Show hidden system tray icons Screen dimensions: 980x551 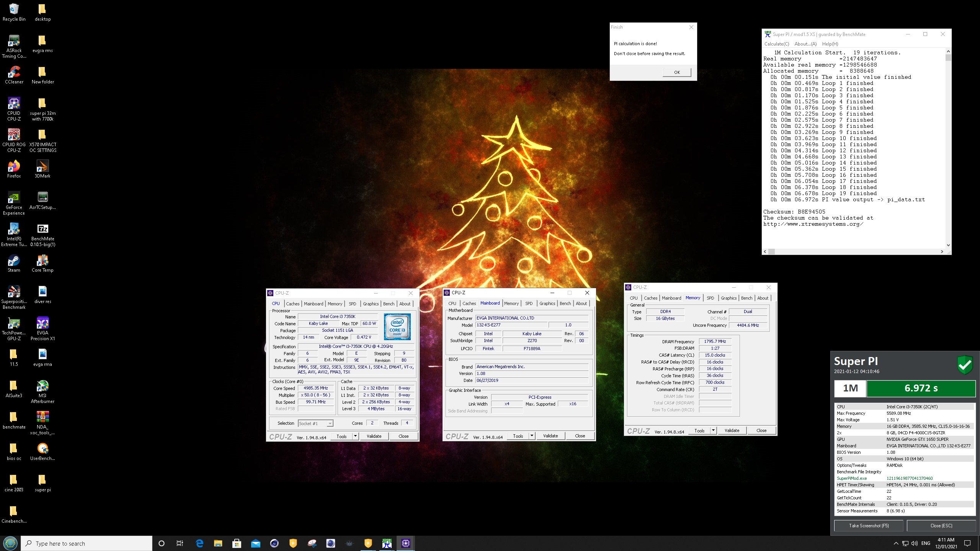coord(896,543)
